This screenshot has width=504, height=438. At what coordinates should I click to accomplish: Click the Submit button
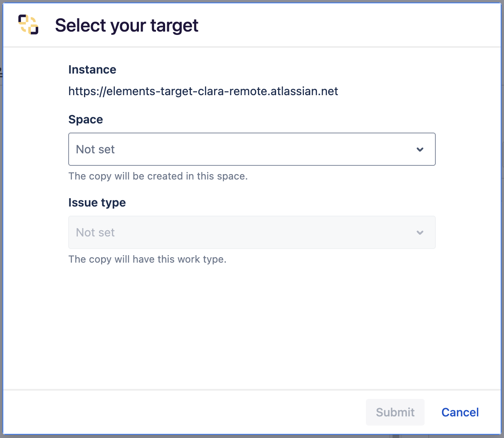click(395, 412)
